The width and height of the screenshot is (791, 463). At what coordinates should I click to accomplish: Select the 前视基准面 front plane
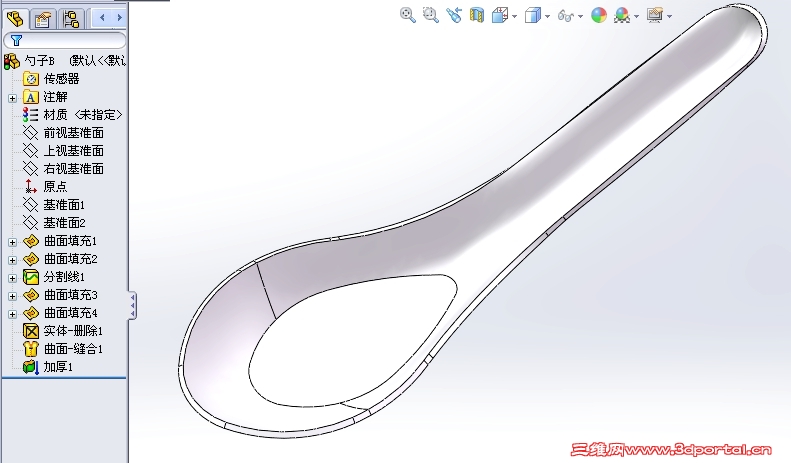pos(74,133)
